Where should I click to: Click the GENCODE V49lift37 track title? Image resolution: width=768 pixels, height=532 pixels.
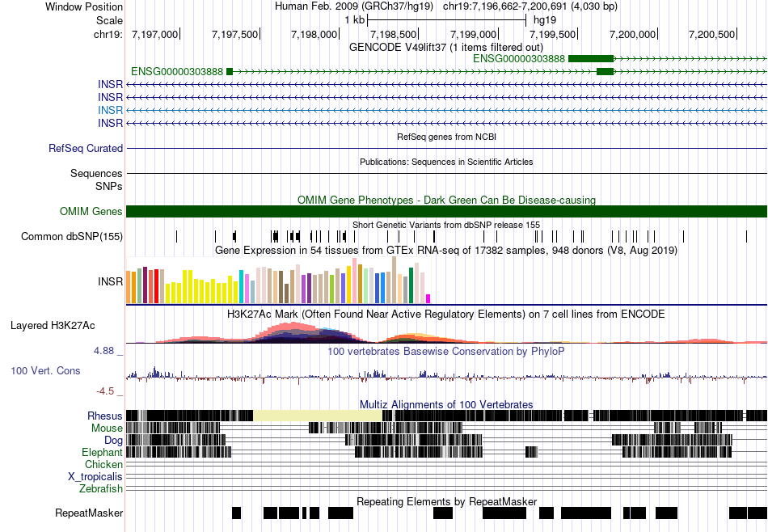pos(446,48)
